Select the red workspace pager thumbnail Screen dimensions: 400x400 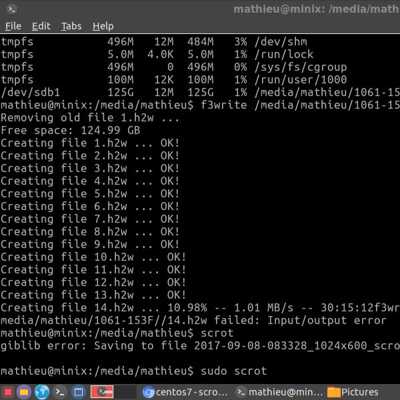102,392
